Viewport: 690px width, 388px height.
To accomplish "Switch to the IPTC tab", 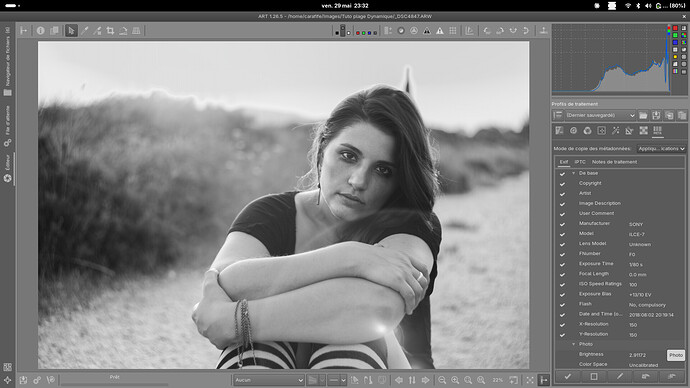I will [x=580, y=162].
